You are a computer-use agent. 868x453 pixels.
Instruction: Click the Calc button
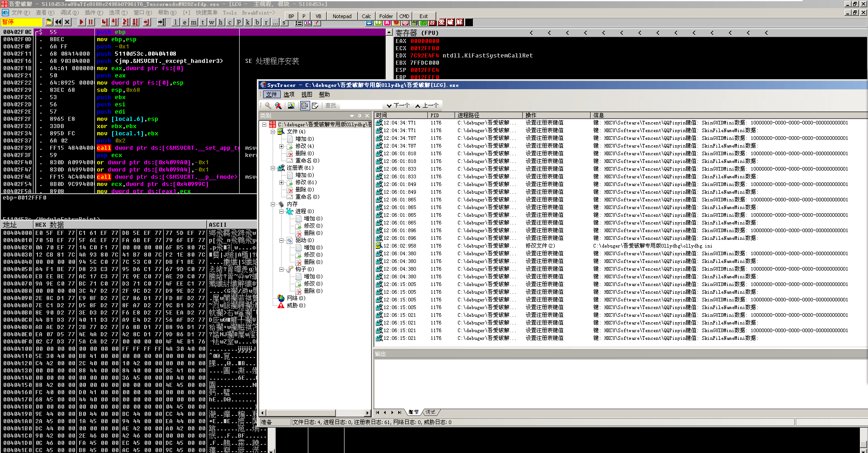coord(366,16)
